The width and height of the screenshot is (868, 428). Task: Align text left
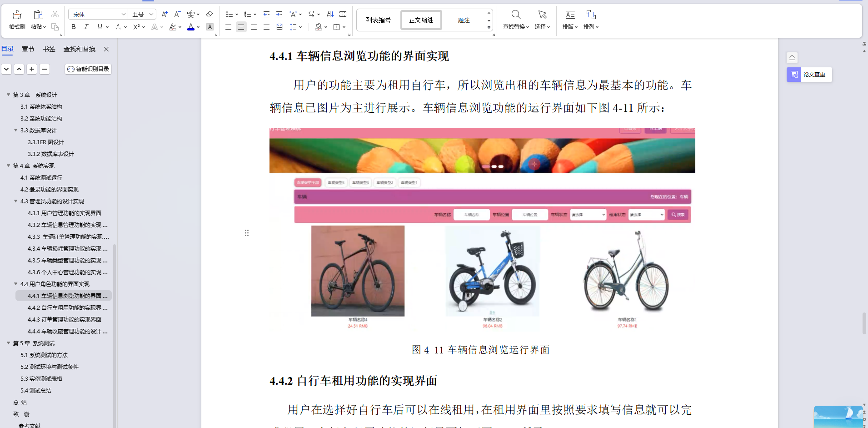point(228,27)
